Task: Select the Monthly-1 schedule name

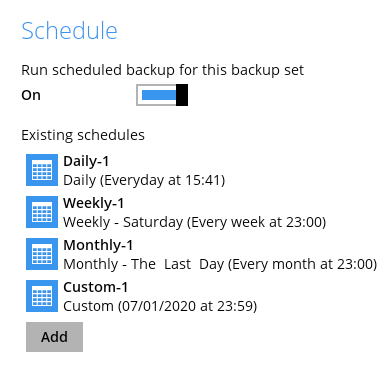Action: [x=98, y=245]
